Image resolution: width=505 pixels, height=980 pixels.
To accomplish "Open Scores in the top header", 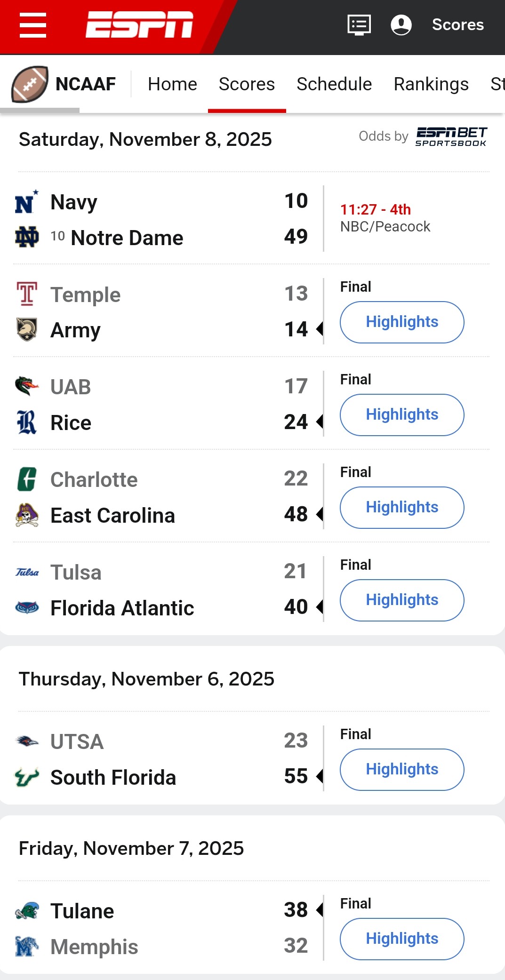I will 457,25.
